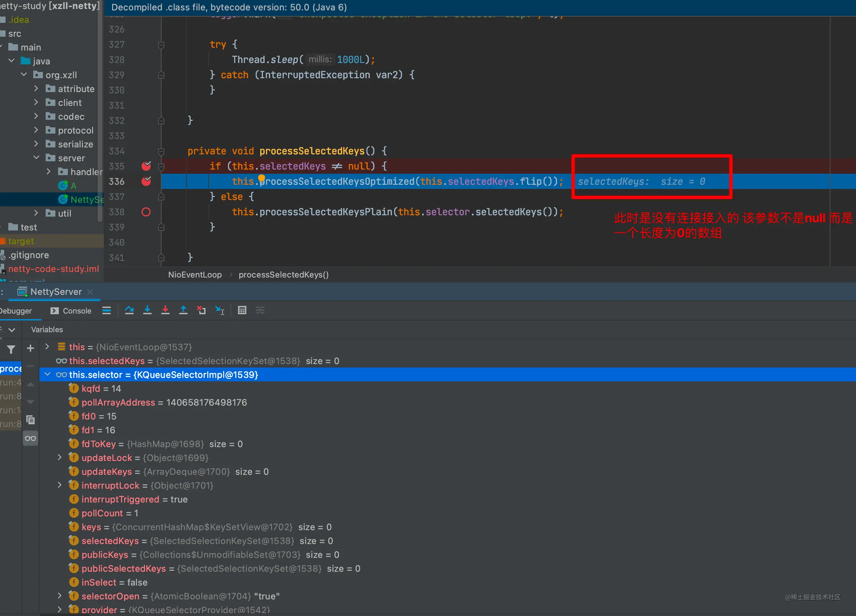Select the Debugger tab
The height and width of the screenshot is (616, 856).
click(16, 311)
